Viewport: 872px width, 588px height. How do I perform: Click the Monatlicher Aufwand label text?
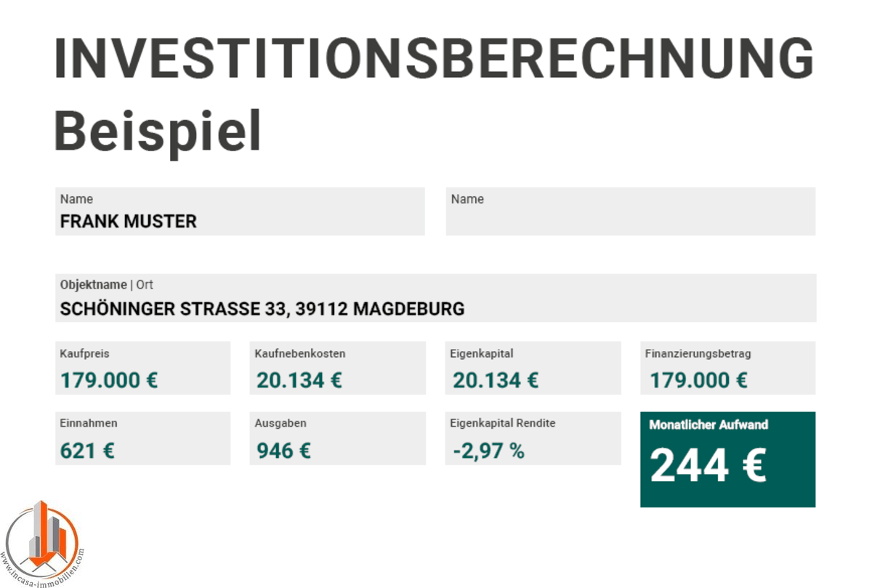(708, 425)
